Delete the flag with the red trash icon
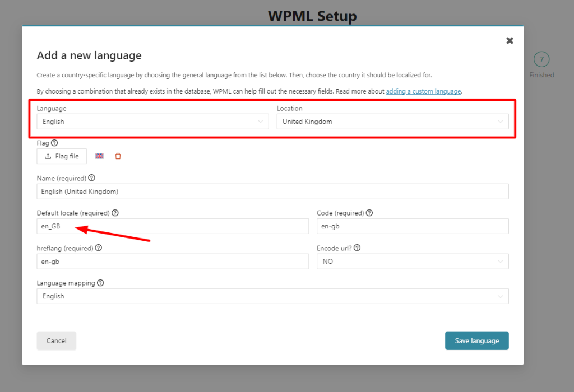 coord(118,156)
